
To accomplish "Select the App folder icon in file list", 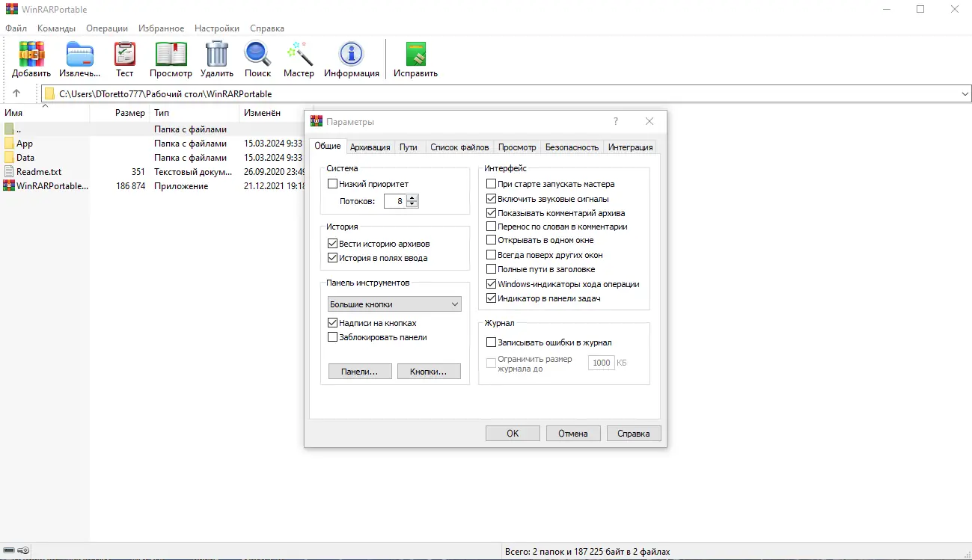I will coord(9,144).
